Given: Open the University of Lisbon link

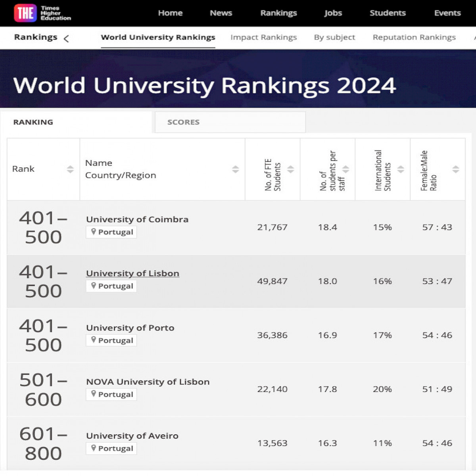Looking at the screenshot, I should click(x=132, y=273).
